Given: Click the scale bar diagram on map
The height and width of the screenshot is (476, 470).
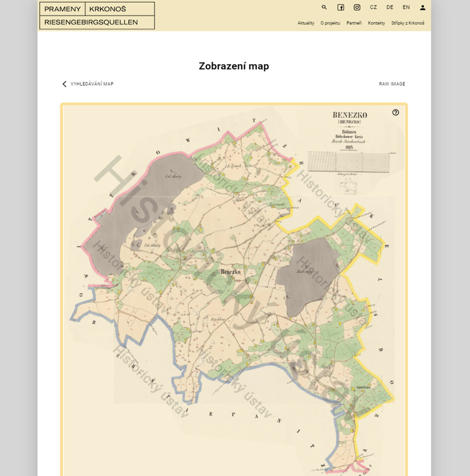Looking at the screenshot, I should tap(349, 162).
